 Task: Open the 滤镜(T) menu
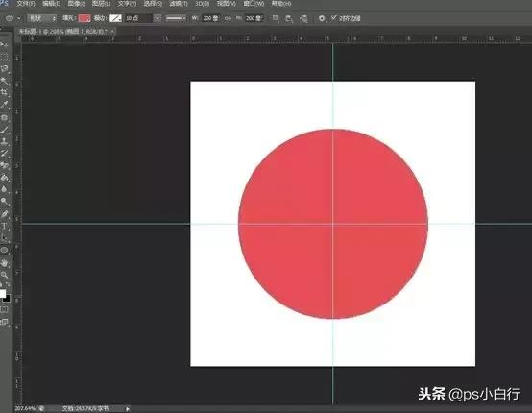click(179, 4)
